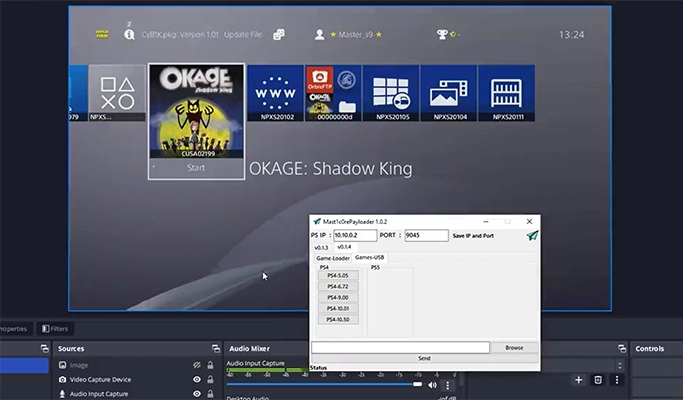The image size is (683, 400).
Task: Open the trophies cup icon
Action: pyautogui.click(x=442, y=34)
